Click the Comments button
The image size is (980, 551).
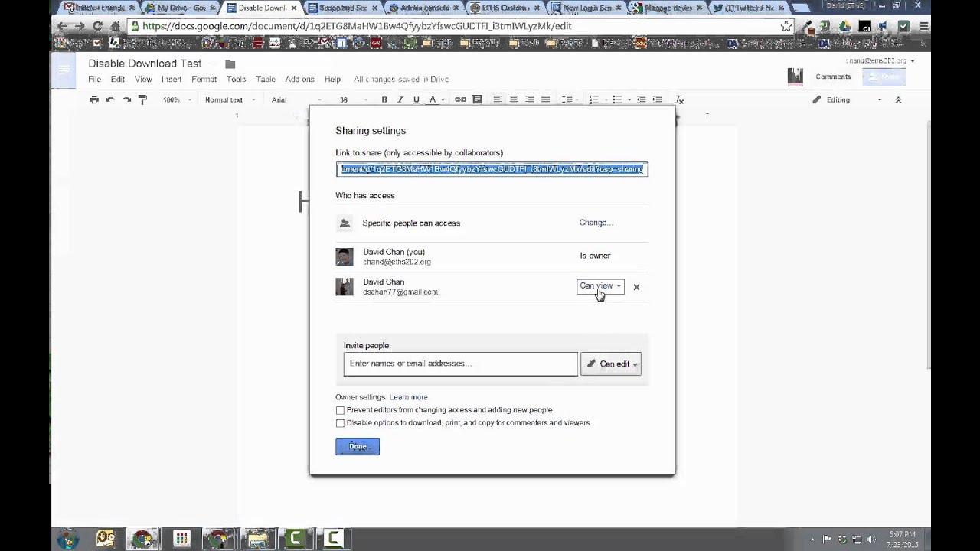pos(833,77)
